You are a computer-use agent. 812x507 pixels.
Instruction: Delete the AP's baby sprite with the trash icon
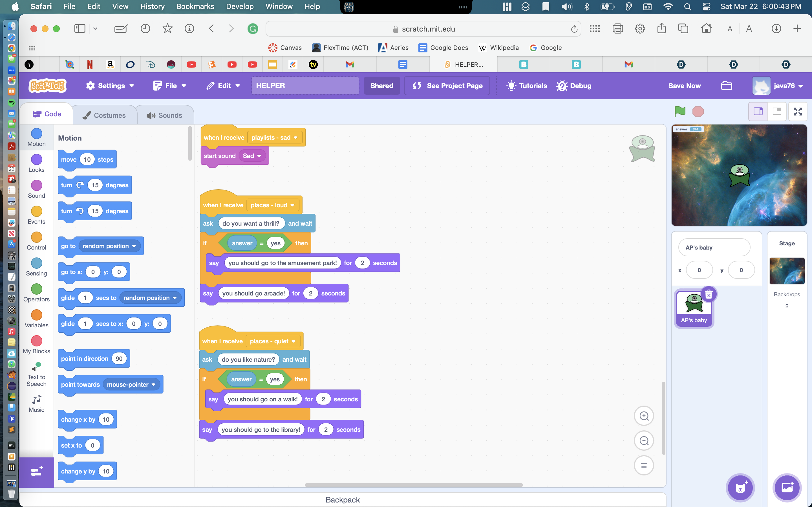[x=709, y=295]
